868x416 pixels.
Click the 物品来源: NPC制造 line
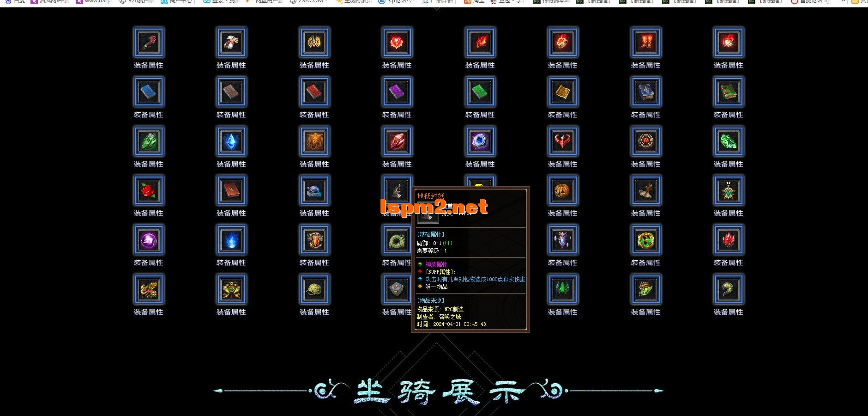(440, 310)
